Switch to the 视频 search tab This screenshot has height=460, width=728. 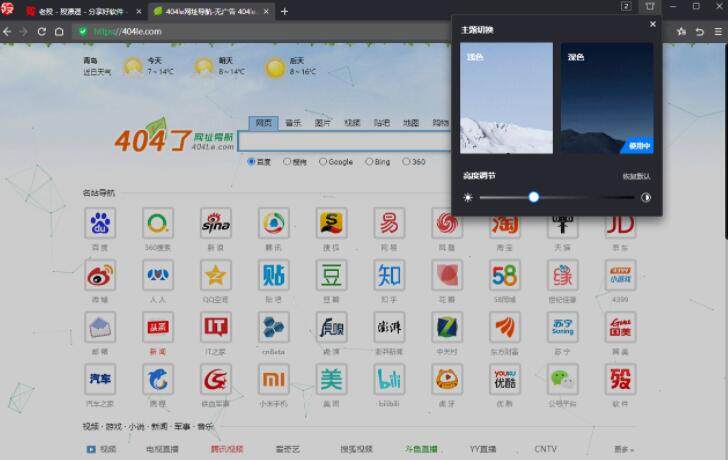click(352, 123)
